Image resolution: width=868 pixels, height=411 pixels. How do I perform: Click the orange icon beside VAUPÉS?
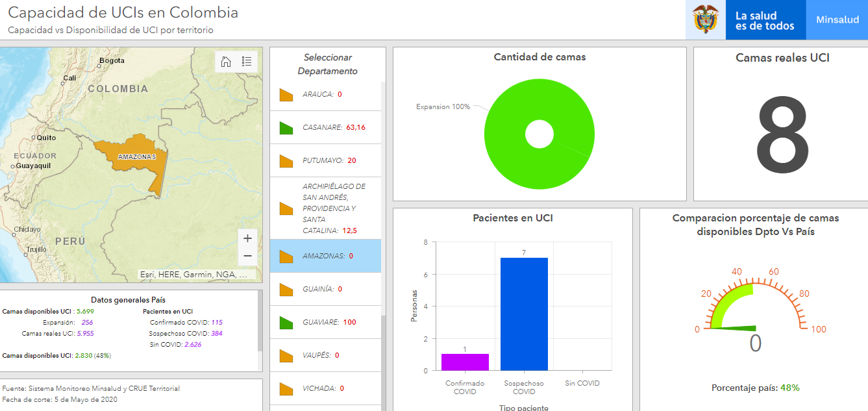tap(286, 356)
